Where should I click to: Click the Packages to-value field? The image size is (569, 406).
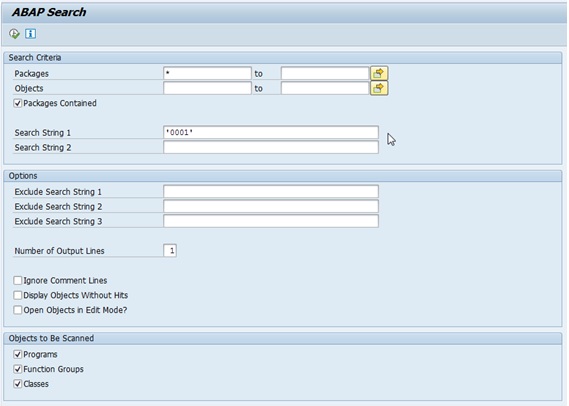coord(325,73)
